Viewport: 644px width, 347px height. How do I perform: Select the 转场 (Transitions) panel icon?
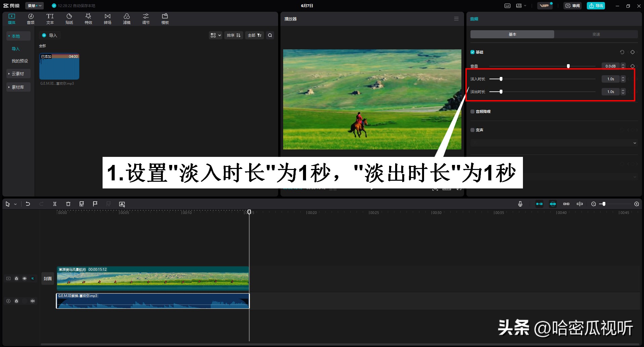click(x=107, y=18)
